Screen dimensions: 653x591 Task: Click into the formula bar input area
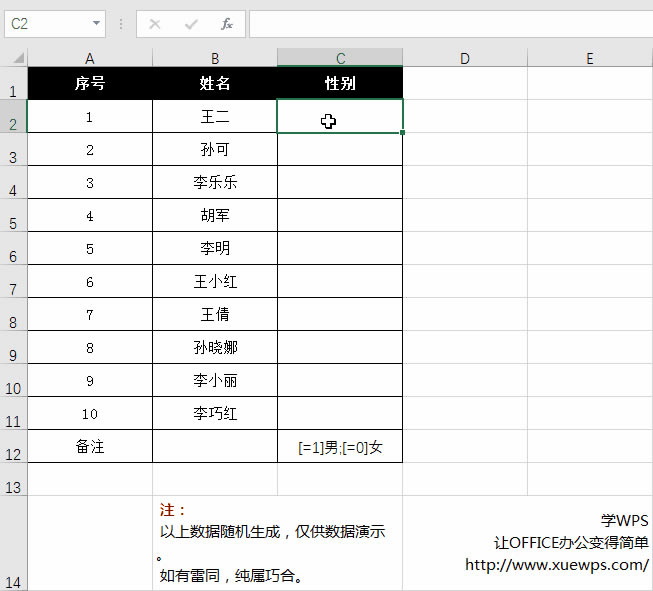[x=450, y=23]
